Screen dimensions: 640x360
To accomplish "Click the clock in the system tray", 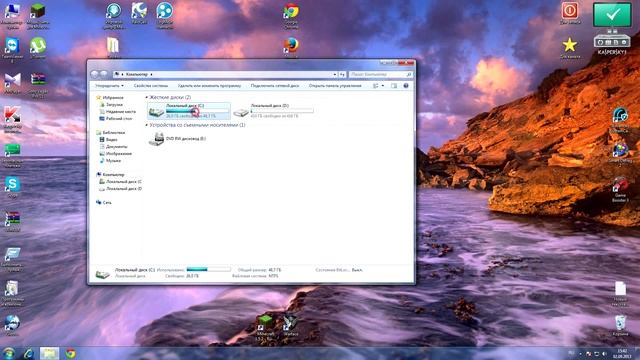I will (x=622, y=353).
